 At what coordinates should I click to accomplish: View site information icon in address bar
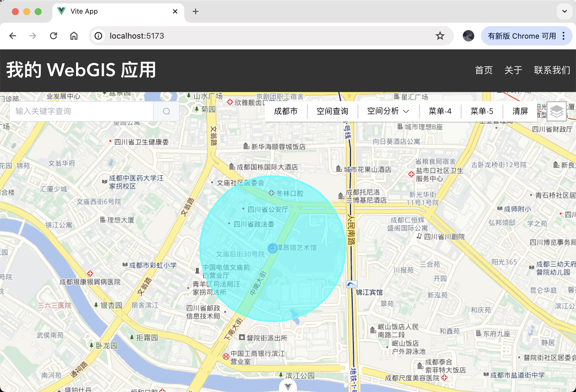(x=98, y=36)
